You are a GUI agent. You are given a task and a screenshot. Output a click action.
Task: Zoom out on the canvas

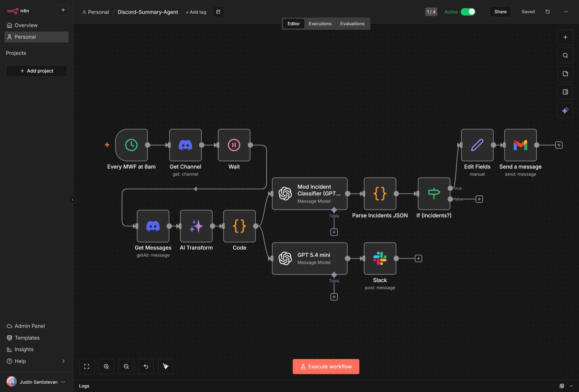(x=126, y=366)
